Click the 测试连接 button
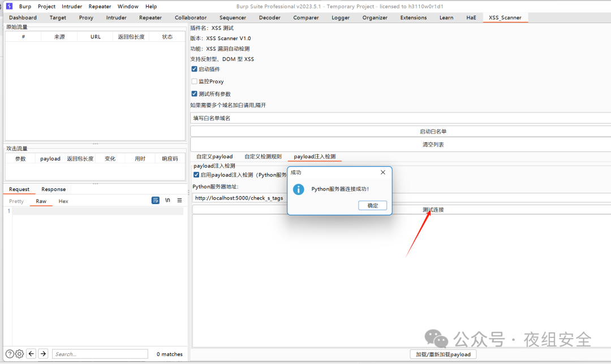The image size is (611, 364). pos(432,209)
